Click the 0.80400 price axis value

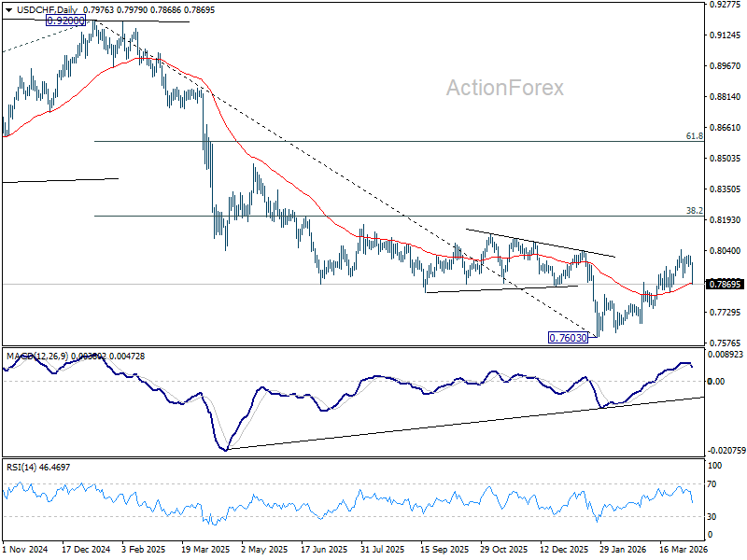click(x=726, y=250)
